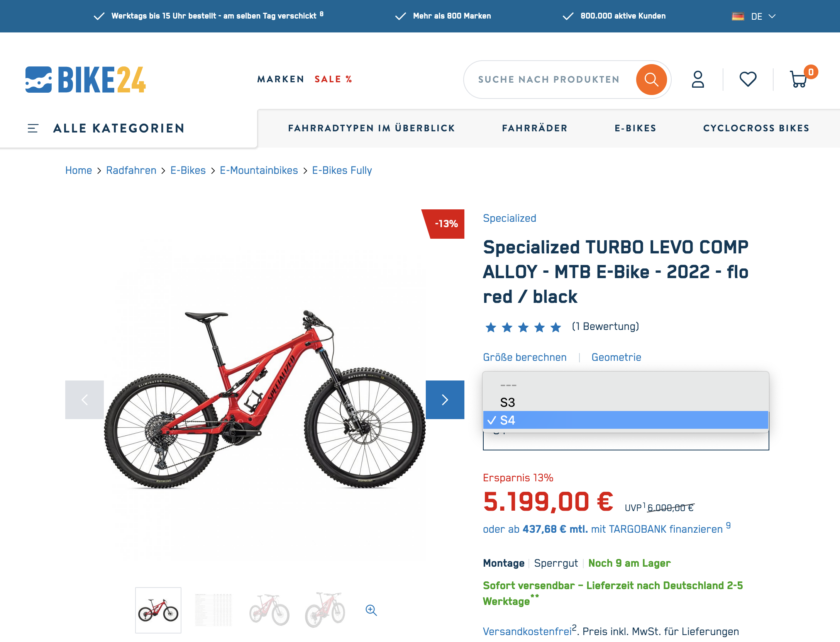This screenshot has width=840, height=642.
Task: Select size S3 in dropdown
Action: 626,403
